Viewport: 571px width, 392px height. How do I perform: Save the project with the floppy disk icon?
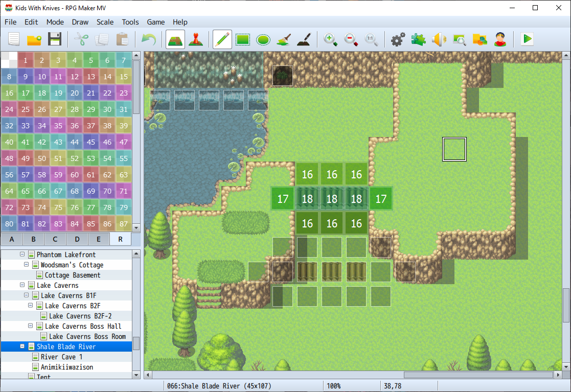pos(55,39)
